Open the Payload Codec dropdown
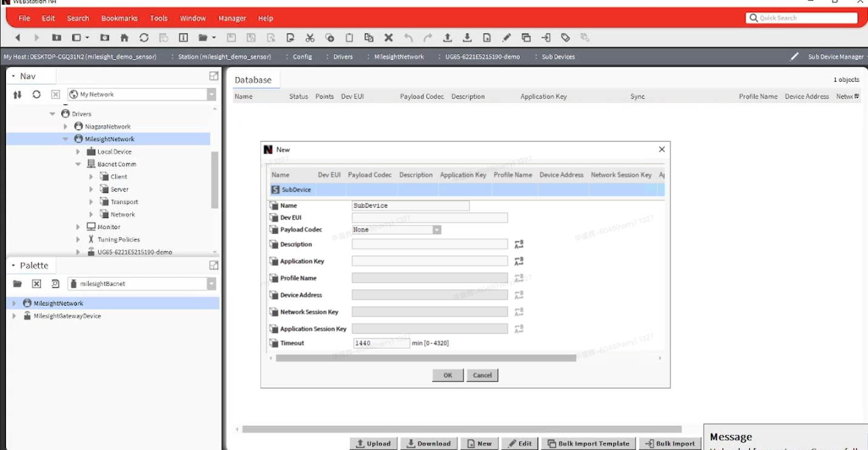The image size is (868, 450). (437, 230)
